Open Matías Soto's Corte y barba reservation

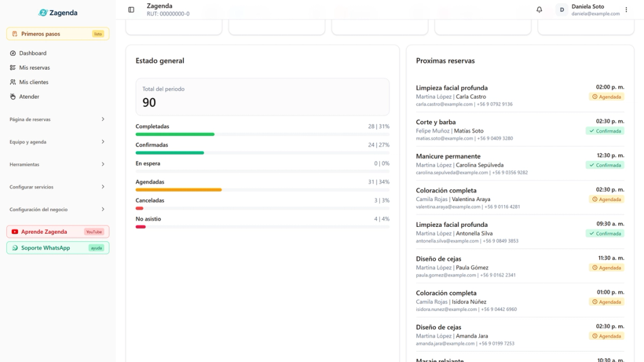[520, 129]
